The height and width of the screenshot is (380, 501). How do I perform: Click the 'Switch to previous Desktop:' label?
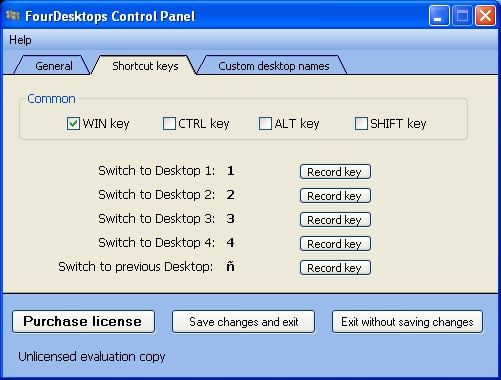coord(136,267)
